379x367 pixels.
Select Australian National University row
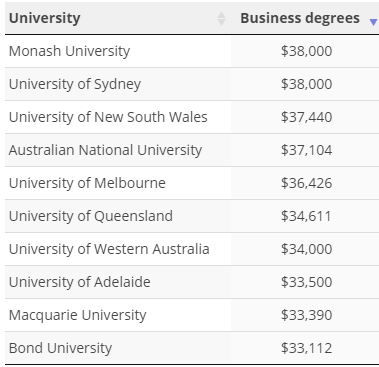click(192, 150)
